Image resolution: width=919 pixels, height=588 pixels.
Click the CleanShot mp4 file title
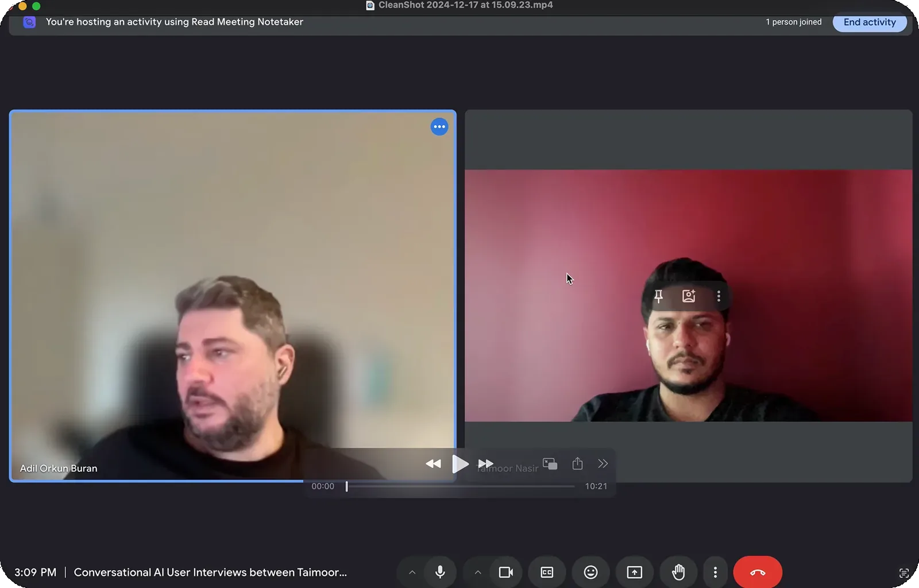coord(466,5)
